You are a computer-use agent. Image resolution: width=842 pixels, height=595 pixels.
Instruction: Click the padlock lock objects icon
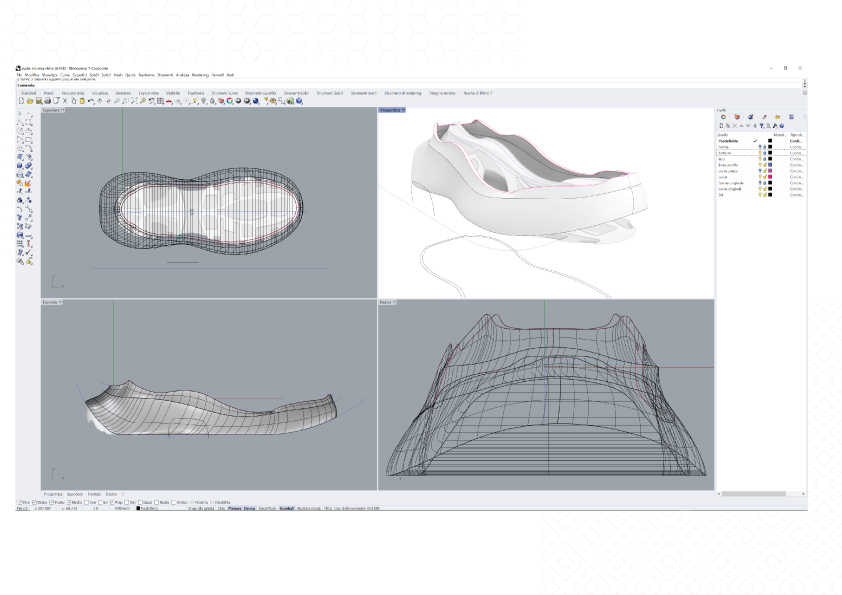(x=212, y=101)
